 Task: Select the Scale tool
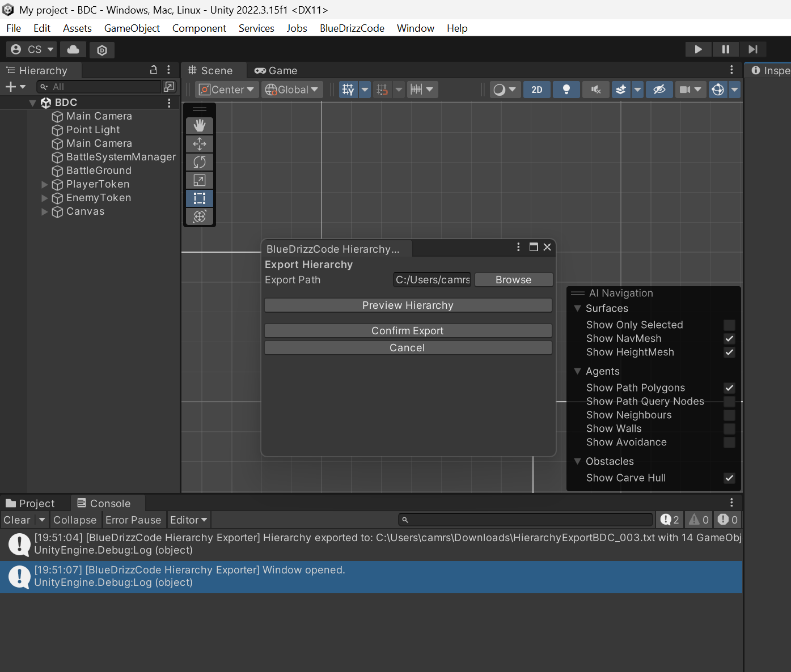point(200,180)
